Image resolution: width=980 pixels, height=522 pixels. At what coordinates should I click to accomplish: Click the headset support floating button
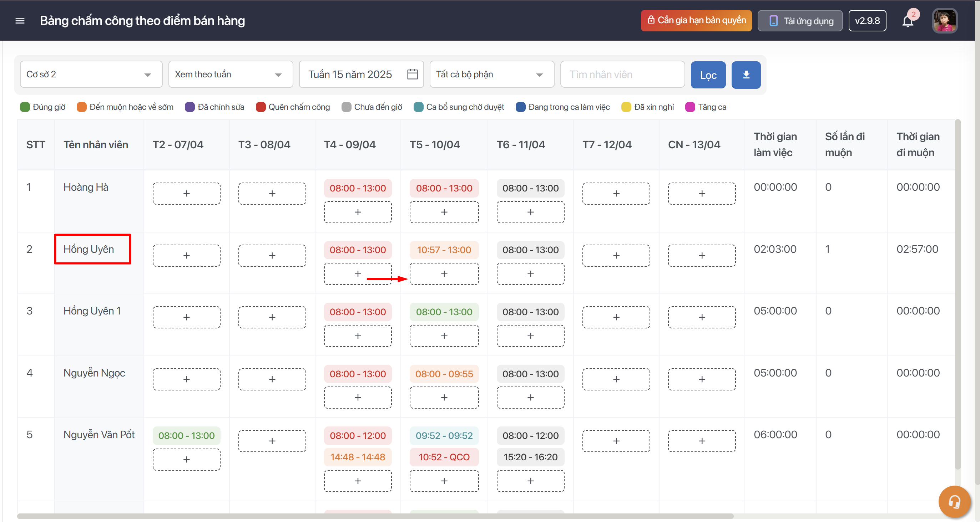[x=954, y=501]
